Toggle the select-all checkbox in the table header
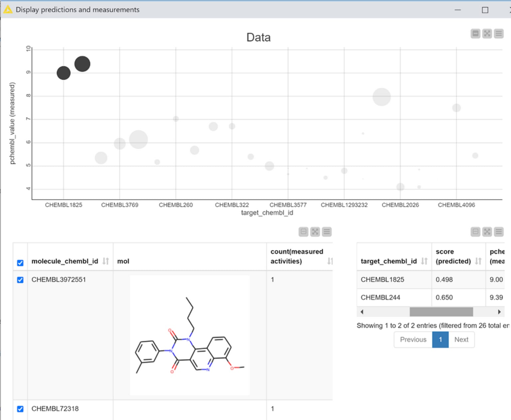Viewport: 511px width, 420px height. [20, 263]
